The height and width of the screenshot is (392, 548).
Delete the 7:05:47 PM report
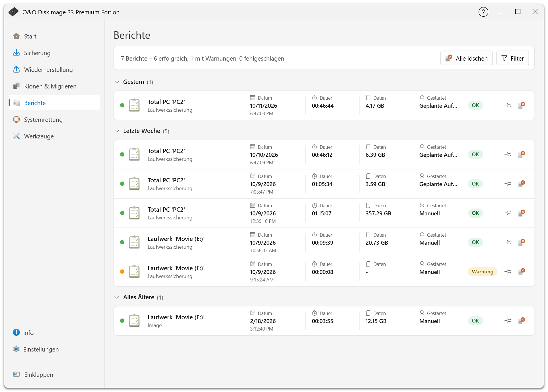(x=522, y=184)
